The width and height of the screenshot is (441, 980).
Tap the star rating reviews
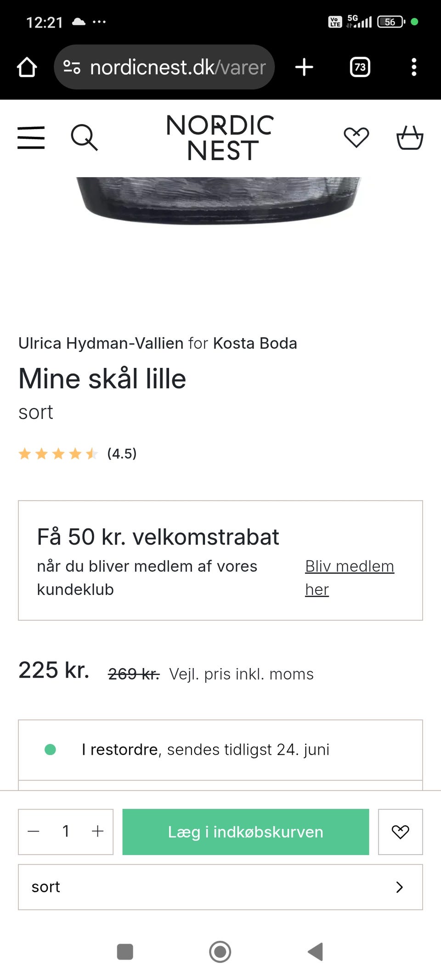[77, 454]
